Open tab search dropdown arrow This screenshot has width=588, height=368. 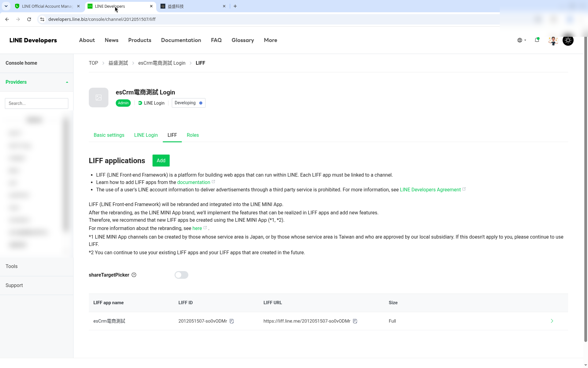pyautogui.click(x=6, y=6)
